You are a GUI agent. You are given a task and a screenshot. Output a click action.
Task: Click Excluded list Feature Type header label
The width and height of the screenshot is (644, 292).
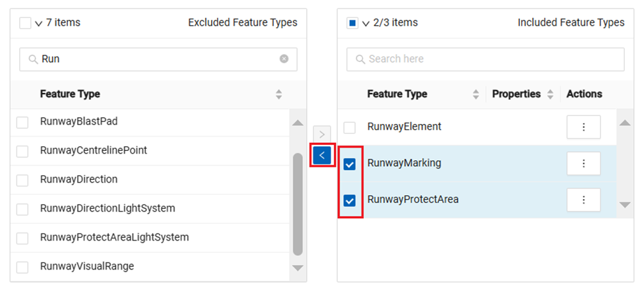[x=70, y=94]
